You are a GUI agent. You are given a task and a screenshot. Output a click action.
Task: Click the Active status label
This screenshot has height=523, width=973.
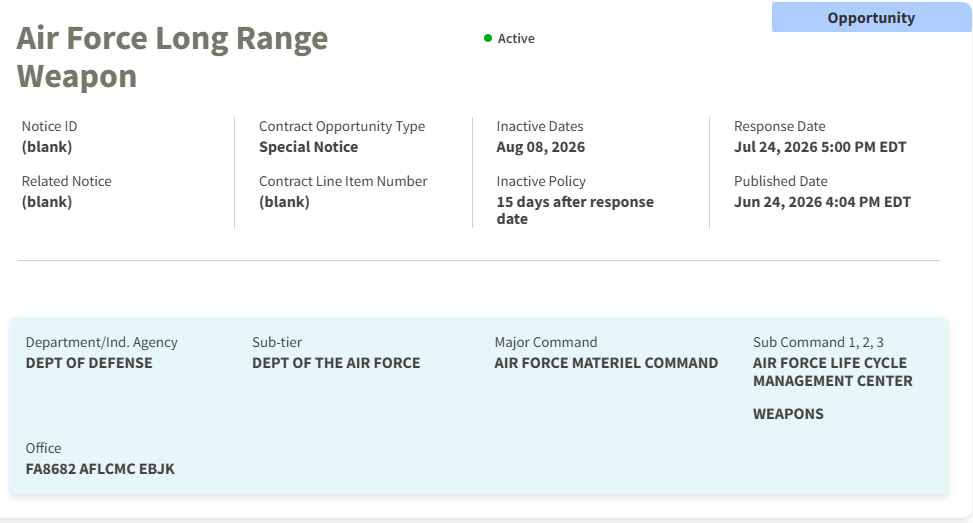(x=516, y=38)
